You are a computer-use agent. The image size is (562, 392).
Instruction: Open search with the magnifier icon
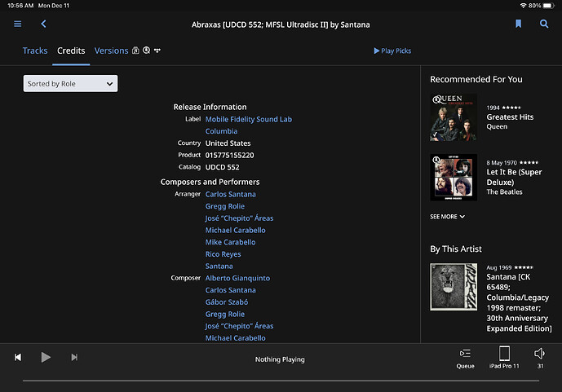coord(544,24)
